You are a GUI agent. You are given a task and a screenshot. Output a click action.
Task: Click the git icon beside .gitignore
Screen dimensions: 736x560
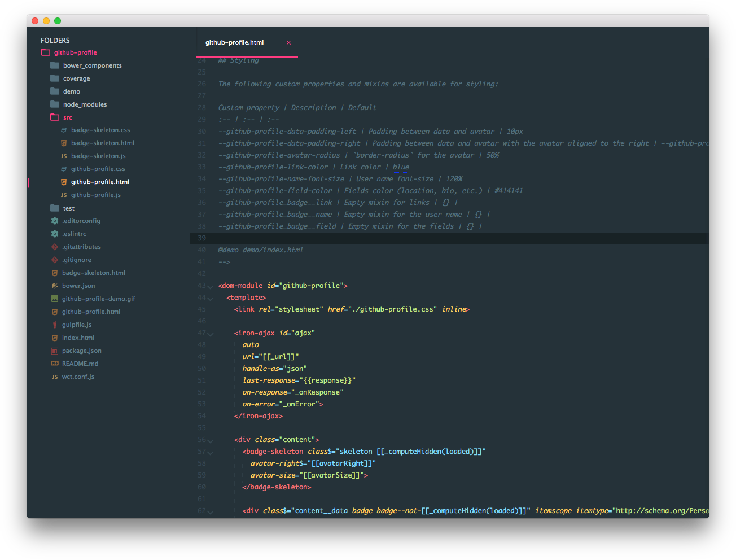click(x=55, y=260)
